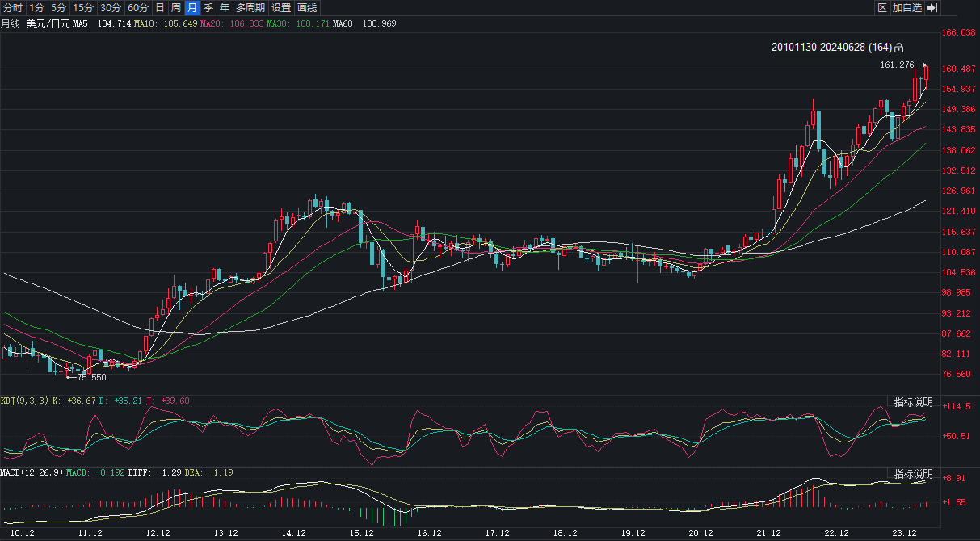Open KDJ 指标说明 indicator explanation
The height and width of the screenshot is (541, 980).
pyautogui.click(x=913, y=402)
